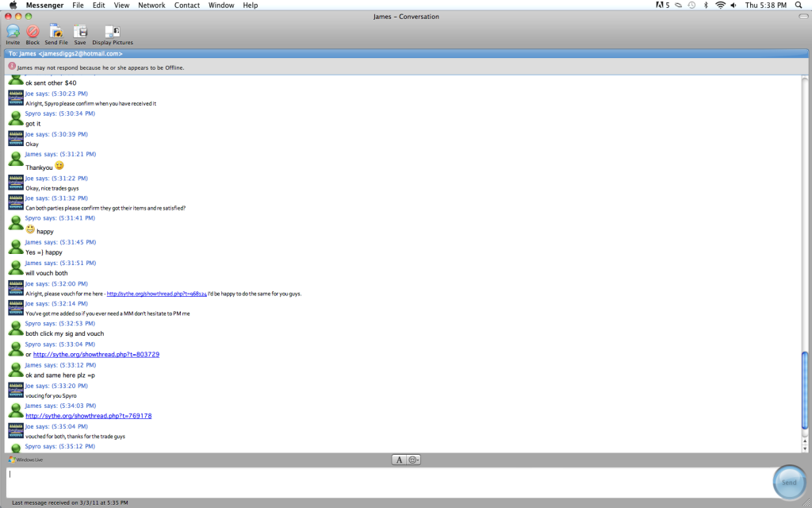The image size is (812, 508).
Task: Click the scrollbar down arrow
Action: [805, 448]
